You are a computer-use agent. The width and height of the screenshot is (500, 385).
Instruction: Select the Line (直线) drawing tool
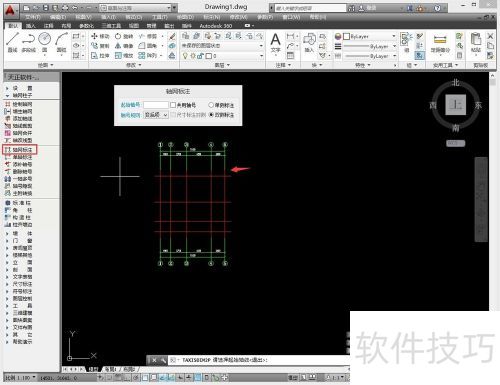(12, 42)
